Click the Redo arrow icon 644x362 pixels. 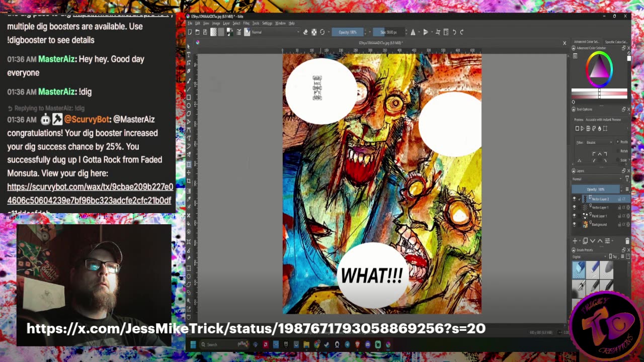point(462,32)
